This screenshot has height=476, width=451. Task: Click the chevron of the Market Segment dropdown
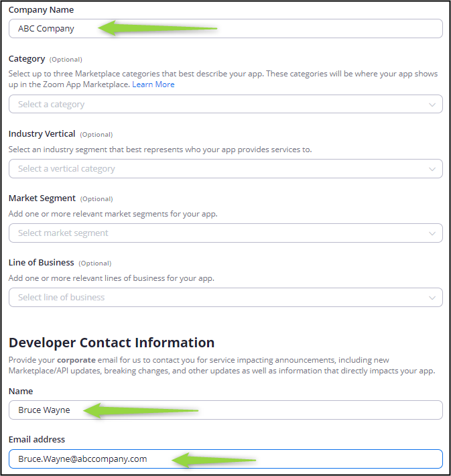click(x=432, y=233)
